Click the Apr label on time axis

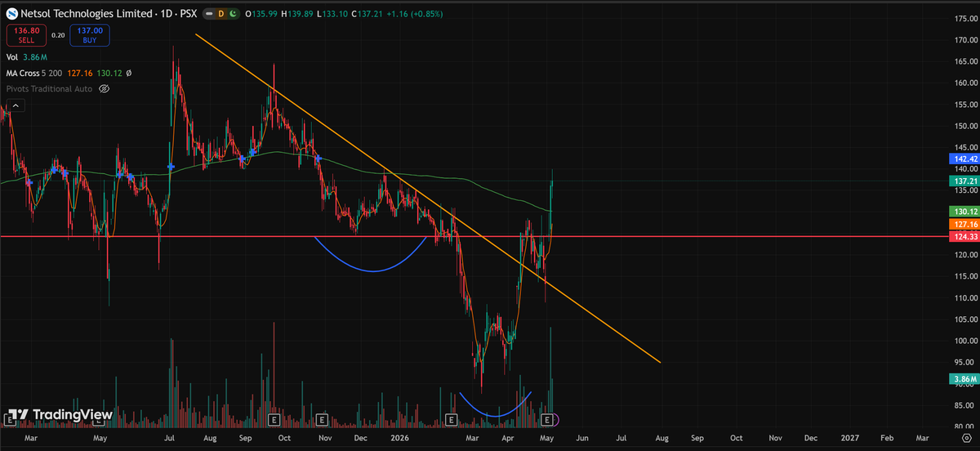pyautogui.click(x=509, y=437)
